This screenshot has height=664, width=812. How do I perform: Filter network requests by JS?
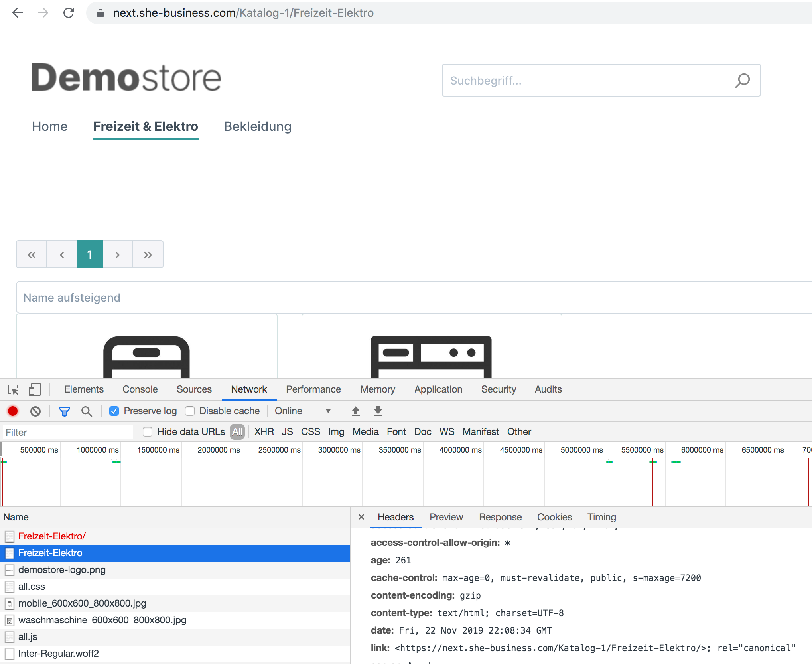click(287, 432)
